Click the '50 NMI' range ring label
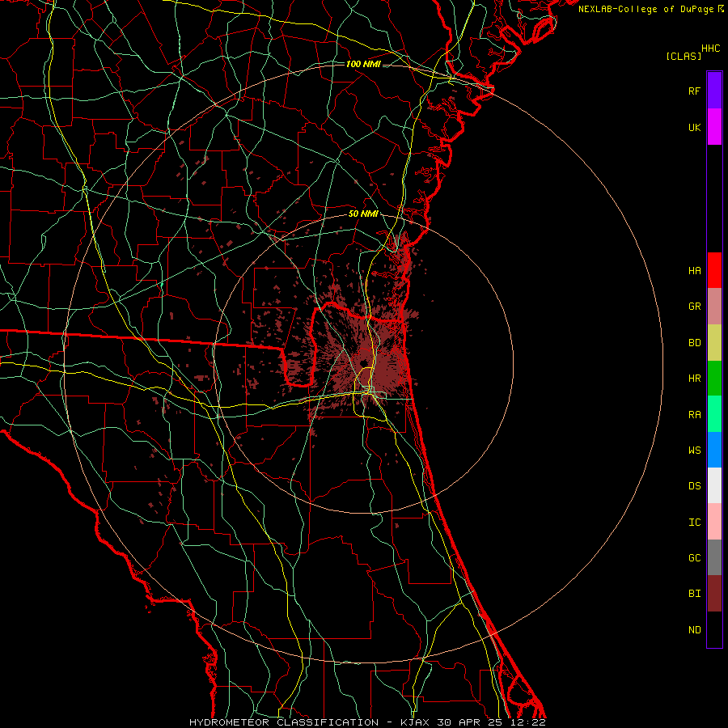 point(363,214)
